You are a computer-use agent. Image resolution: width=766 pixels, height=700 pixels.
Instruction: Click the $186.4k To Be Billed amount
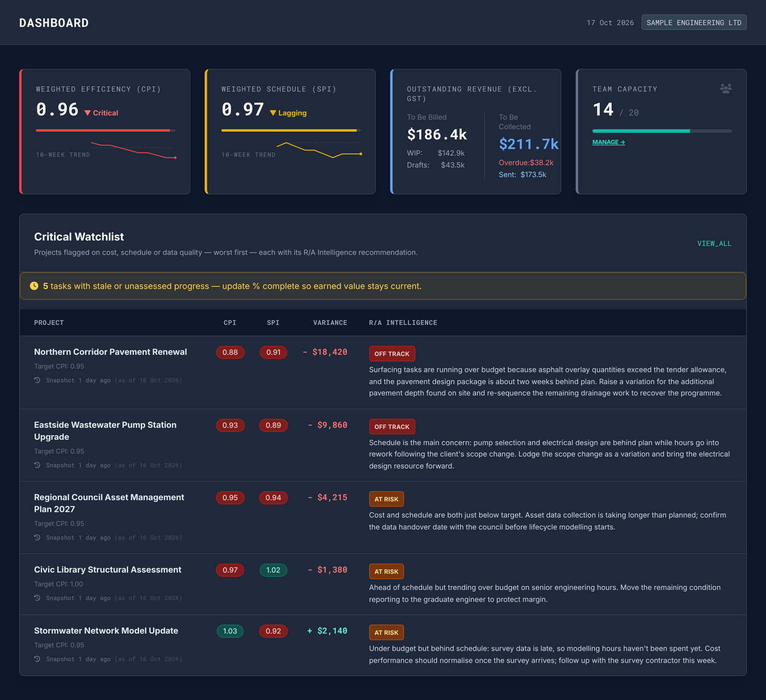(x=437, y=135)
